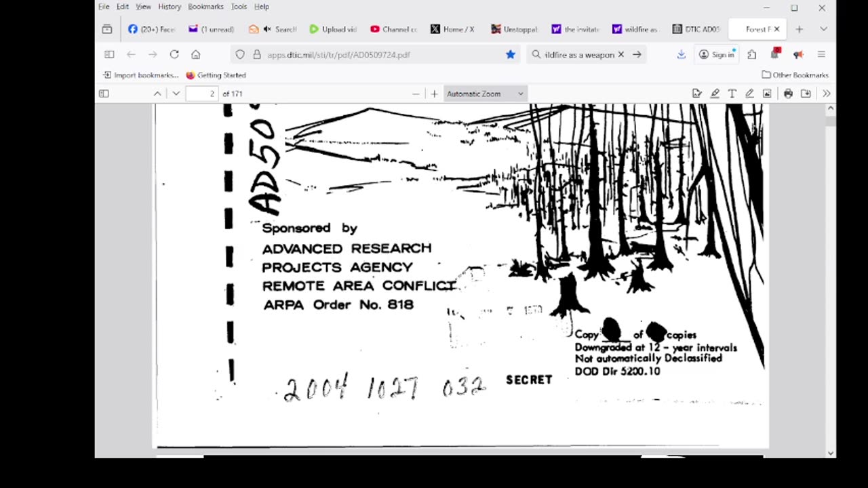Open the View menu
Image resolution: width=868 pixels, height=488 pixels.
click(143, 7)
